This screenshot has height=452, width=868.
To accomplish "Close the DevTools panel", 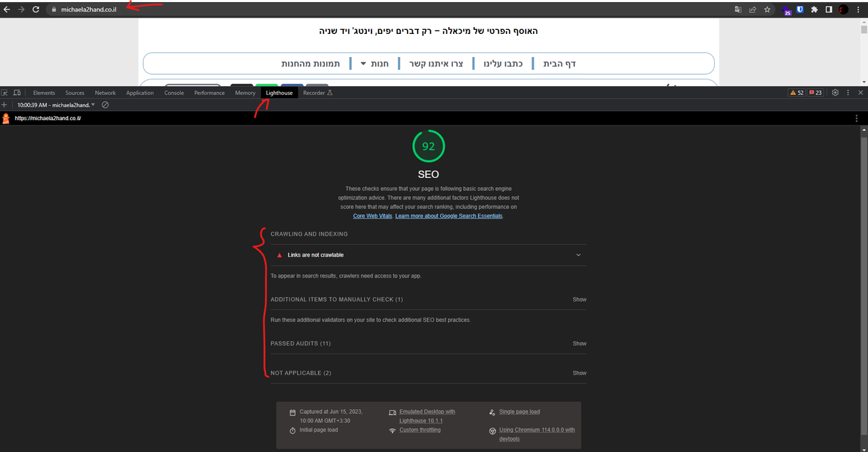I will click(861, 93).
